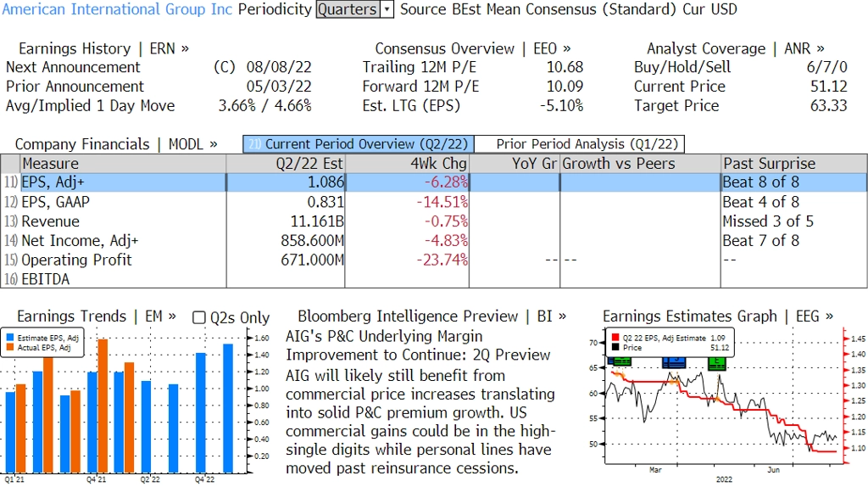Open Earnings History ERN link
868x487 pixels.
point(103,48)
